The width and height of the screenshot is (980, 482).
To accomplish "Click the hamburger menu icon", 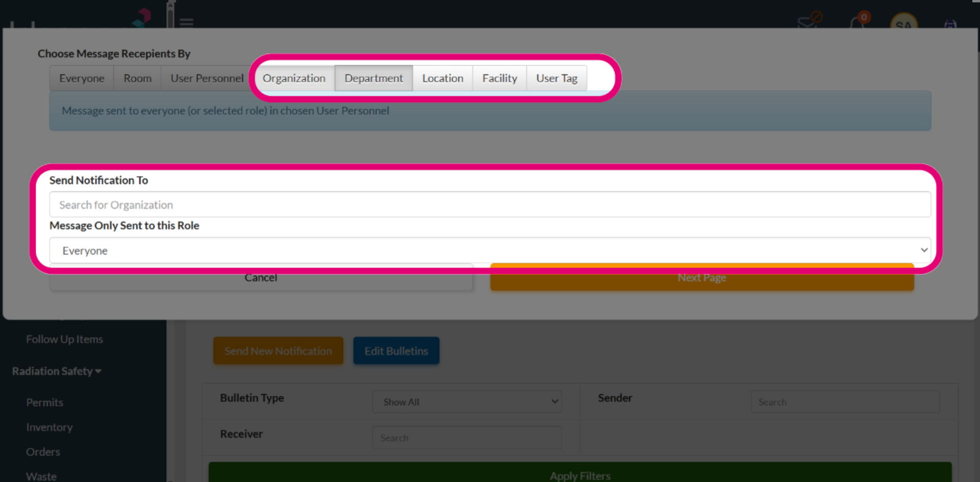I will [186, 22].
